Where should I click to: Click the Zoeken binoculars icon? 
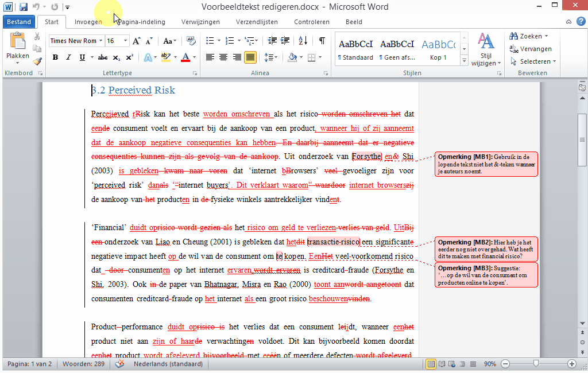click(x=513, y=36)
